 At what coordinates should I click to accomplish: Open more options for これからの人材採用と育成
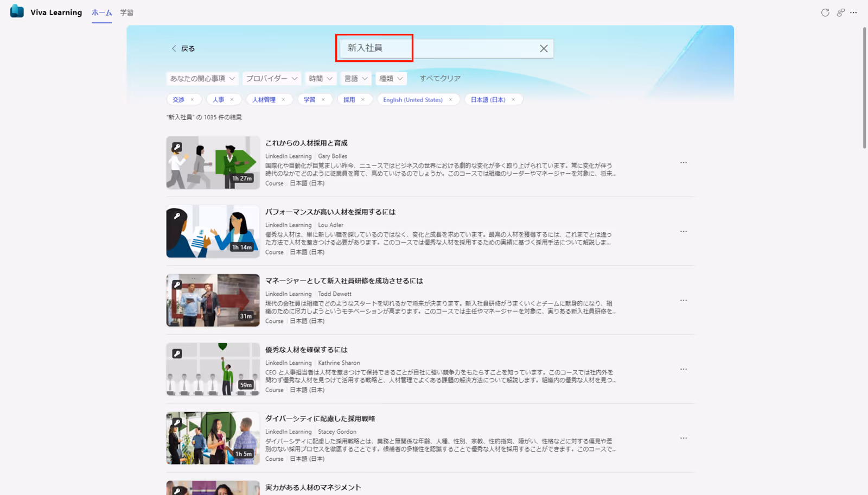pos(684,162)
